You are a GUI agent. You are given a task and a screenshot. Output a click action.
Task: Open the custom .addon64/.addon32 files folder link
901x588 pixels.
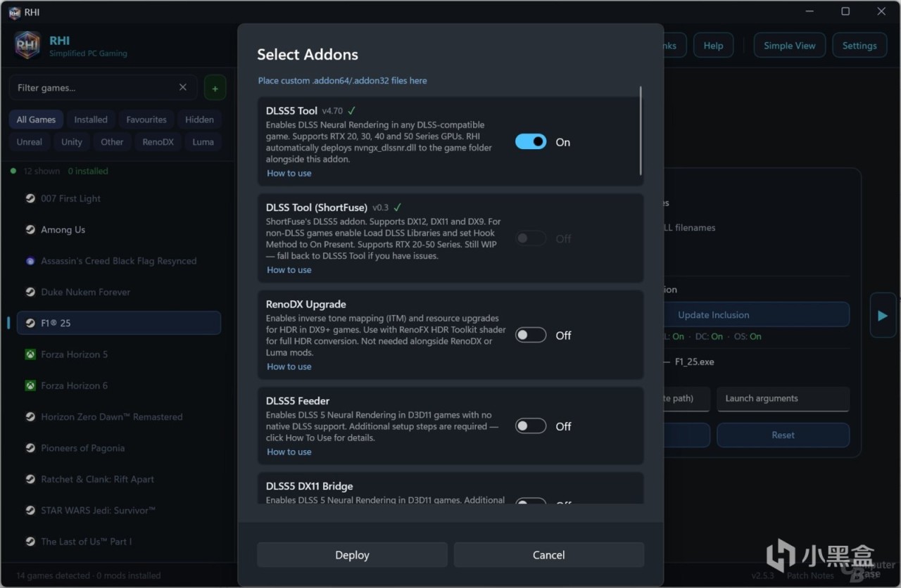pos(342,81)
